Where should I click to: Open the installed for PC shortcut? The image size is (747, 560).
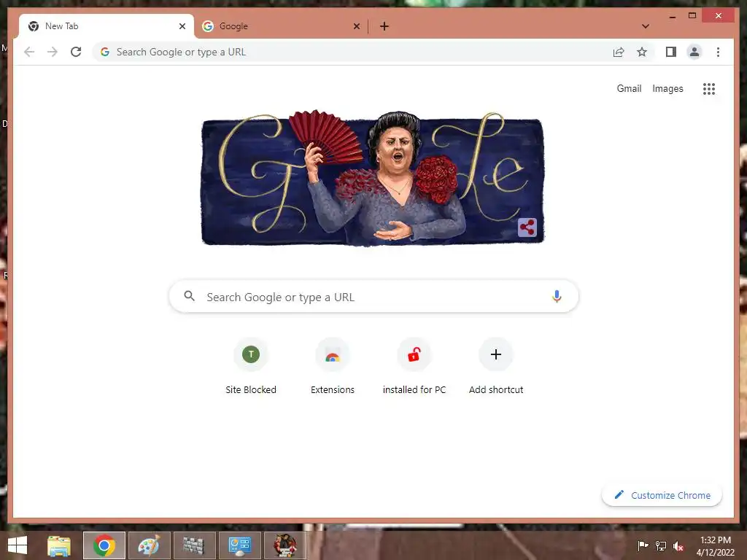pos(414,367)
